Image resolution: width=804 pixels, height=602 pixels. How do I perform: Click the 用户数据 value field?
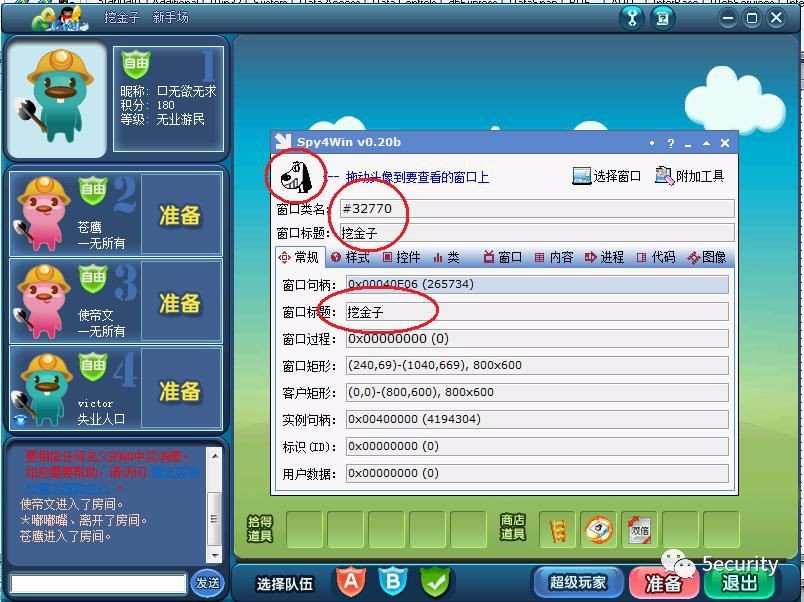[x=537, y=473]
